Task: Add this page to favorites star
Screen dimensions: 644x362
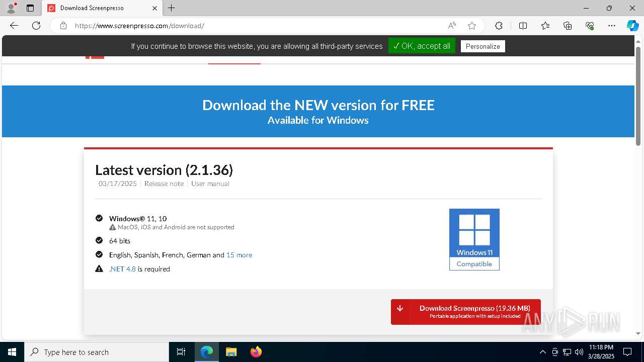Action: 472,26
